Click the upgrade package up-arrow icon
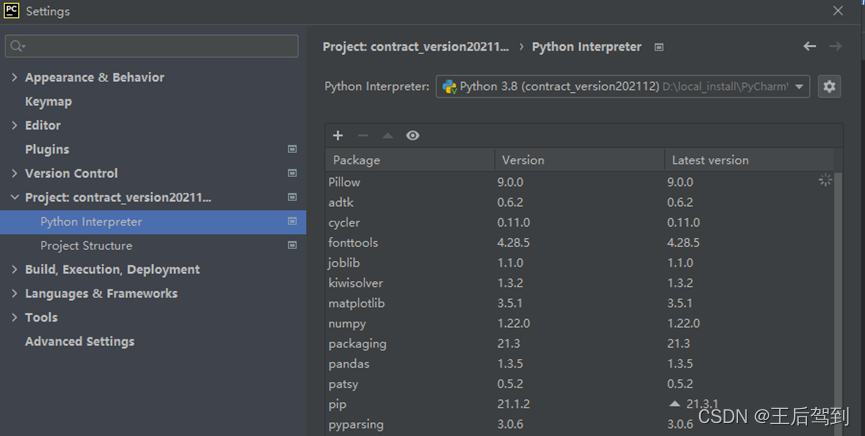The image size is (865, 436). click(x=388, y=136)
